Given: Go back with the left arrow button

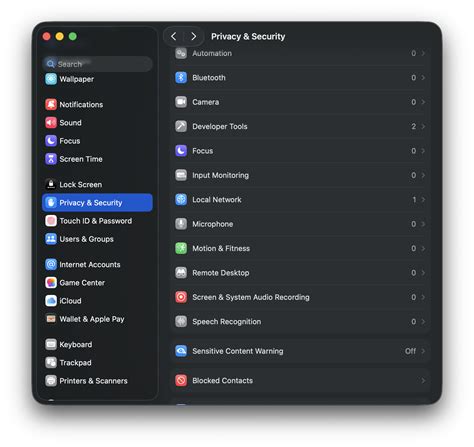Looking at the screenshot, I should pos(174,36).
